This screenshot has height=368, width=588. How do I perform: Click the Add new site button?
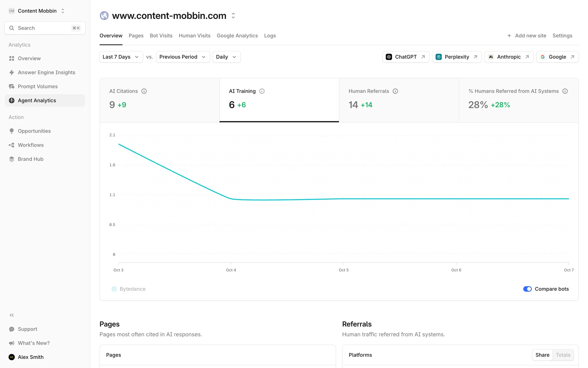[526, 36]
